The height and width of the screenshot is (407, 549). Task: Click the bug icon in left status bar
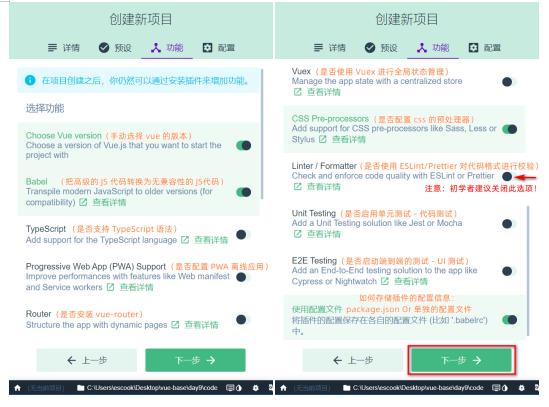(256, 388)
